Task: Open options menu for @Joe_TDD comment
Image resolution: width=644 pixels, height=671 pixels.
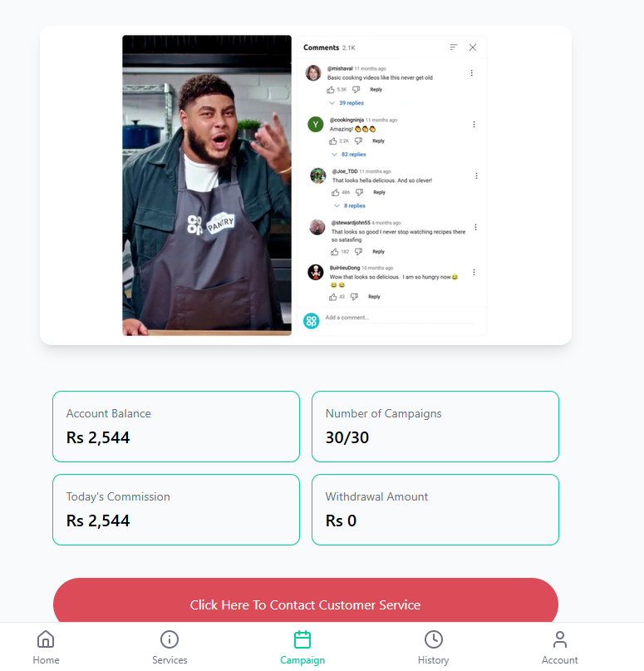Action: pos(476,175)
